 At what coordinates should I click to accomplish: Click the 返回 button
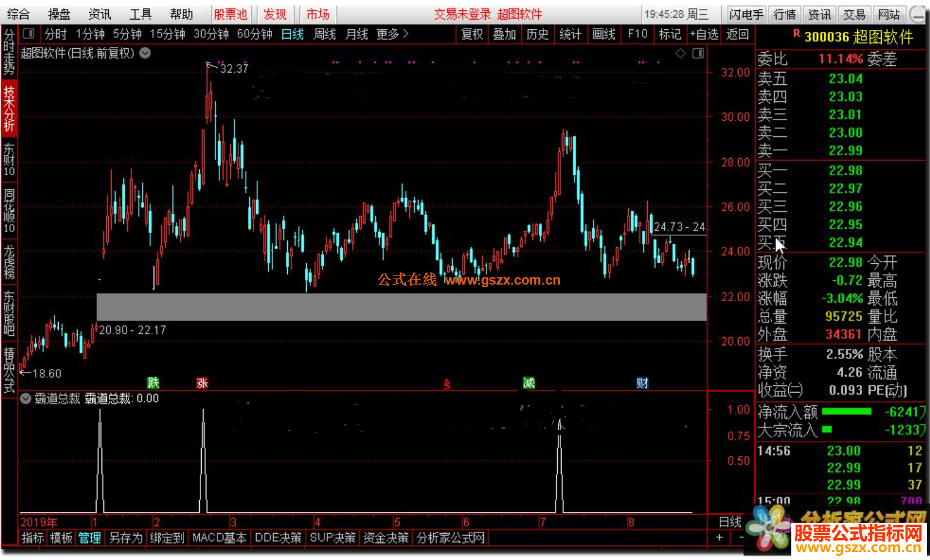pos(738,34)
